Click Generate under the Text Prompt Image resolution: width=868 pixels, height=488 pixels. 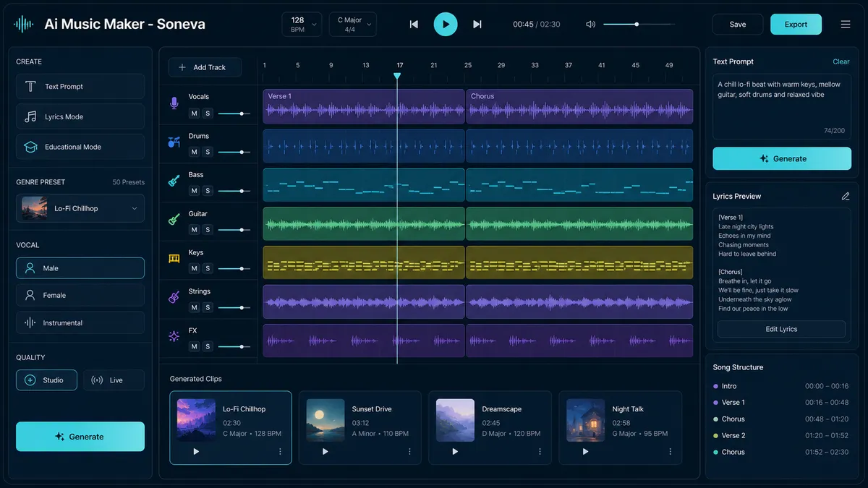coord(782,158)
